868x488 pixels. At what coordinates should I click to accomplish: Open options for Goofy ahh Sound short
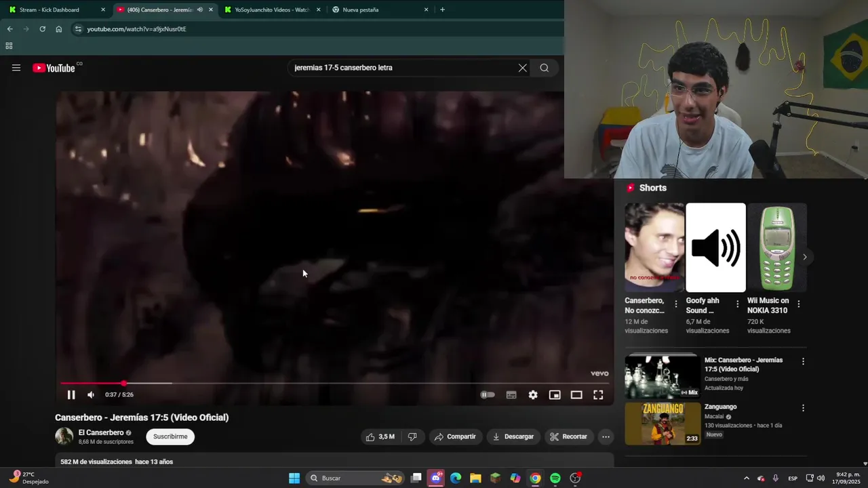[738, 304]
